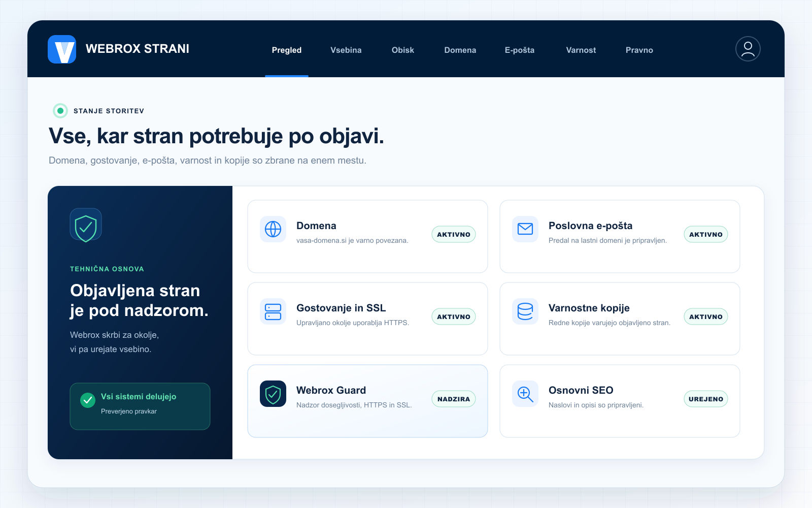Click text 'Naslovi in opisi so pripravljeni.'
Viewport: 812px width, 508px height.
click(x=596, y=405)
